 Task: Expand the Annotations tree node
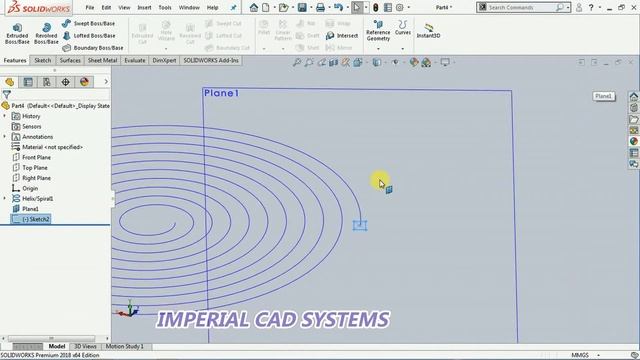[4, 136]
